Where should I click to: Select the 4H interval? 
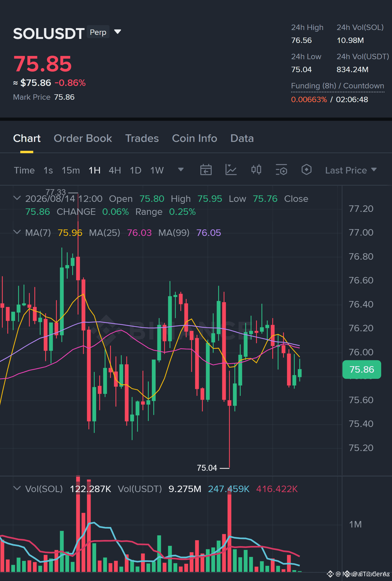115,170
